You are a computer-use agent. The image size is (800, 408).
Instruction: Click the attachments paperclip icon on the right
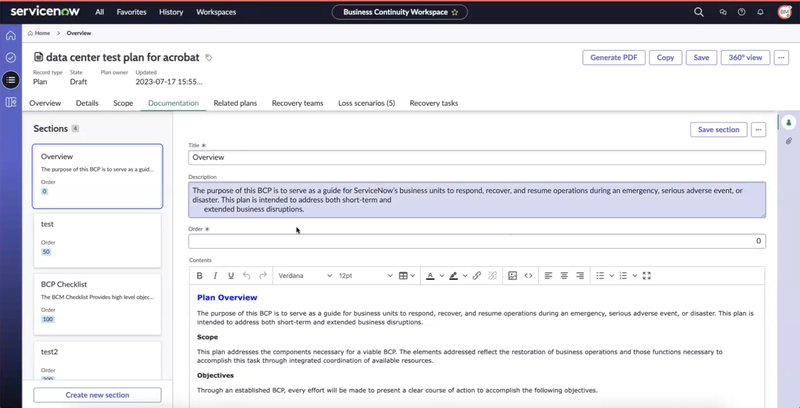pos(788,141)
